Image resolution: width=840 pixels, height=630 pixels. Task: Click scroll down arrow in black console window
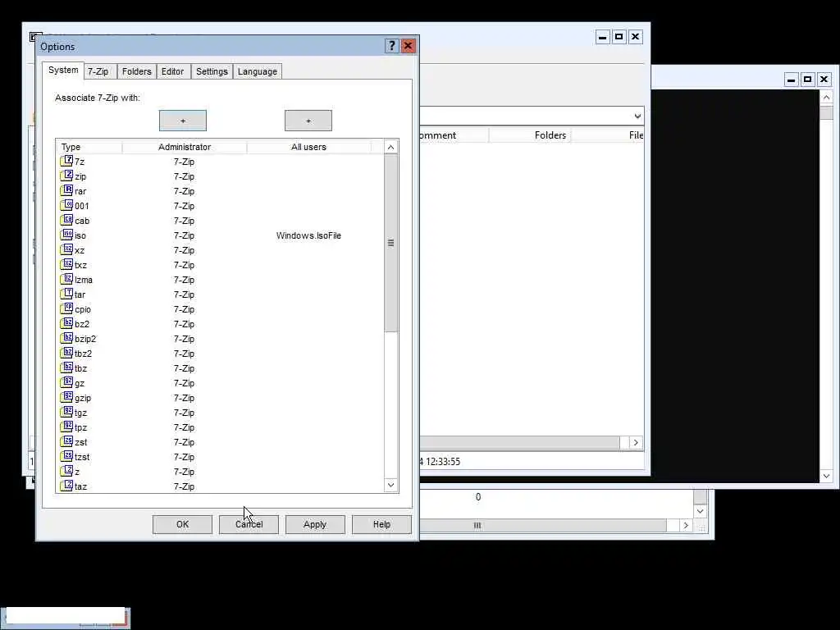point(826,476)
